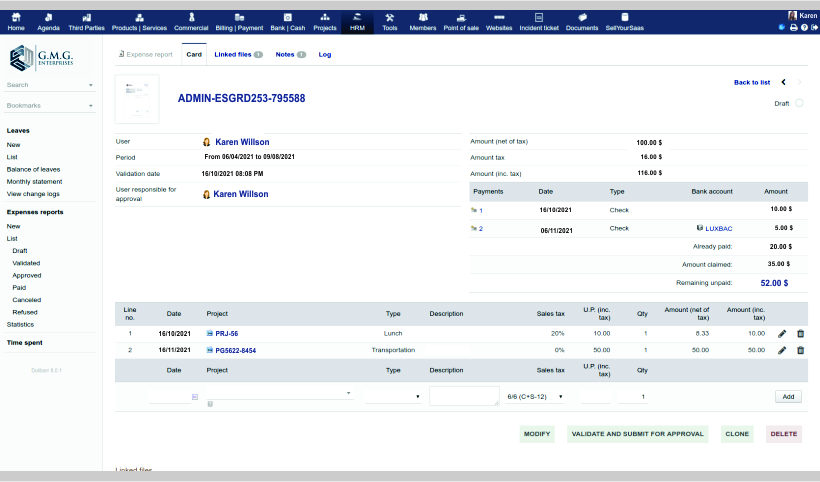Open the sales tax rate dropdown
This screenshot has width=820, height=482.
point(535,396)
